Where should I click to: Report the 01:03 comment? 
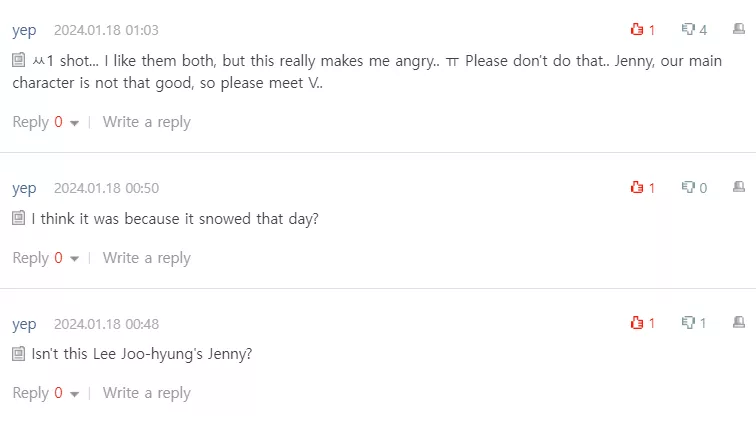click(x=739, y=30)
